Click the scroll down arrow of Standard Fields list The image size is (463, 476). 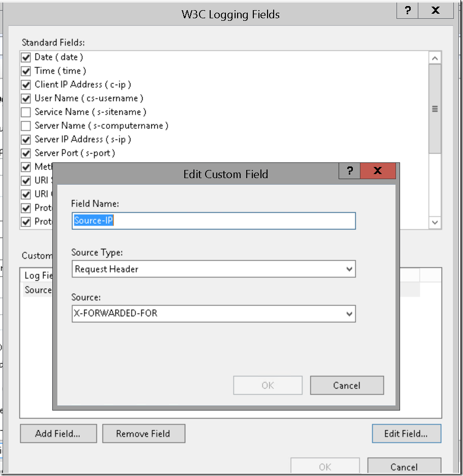[x=435, y=222]
